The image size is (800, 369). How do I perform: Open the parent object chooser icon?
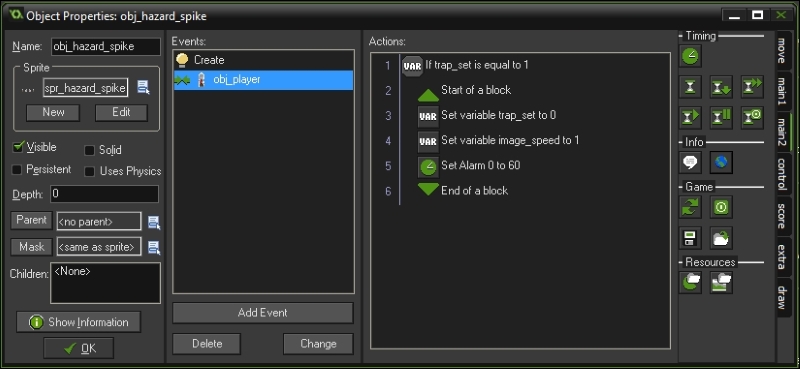(154, 222)
